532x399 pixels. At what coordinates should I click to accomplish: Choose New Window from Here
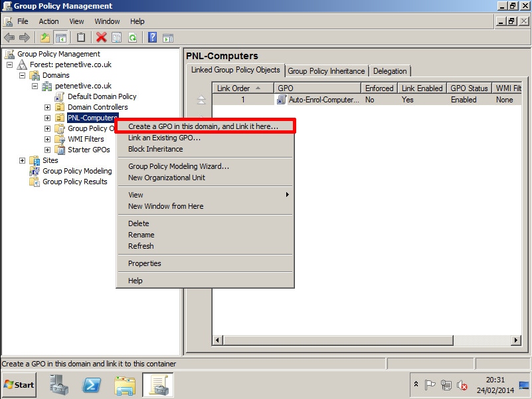point(205,206)
